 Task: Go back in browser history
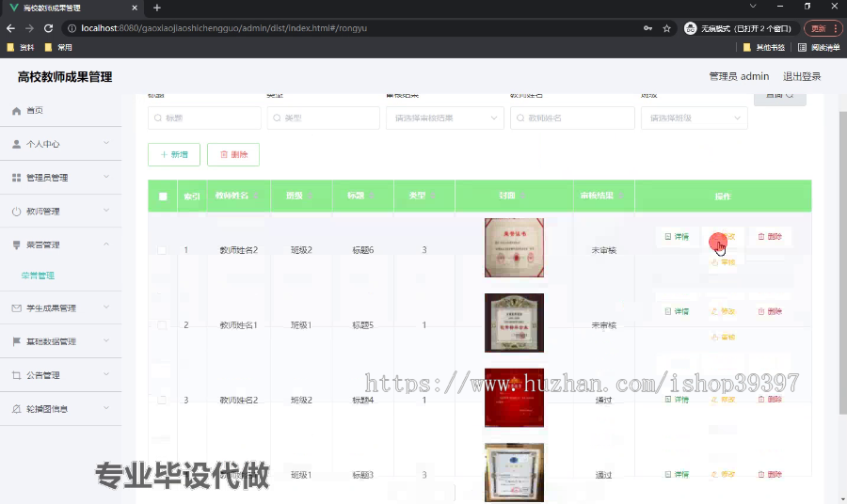click(10, 28)
